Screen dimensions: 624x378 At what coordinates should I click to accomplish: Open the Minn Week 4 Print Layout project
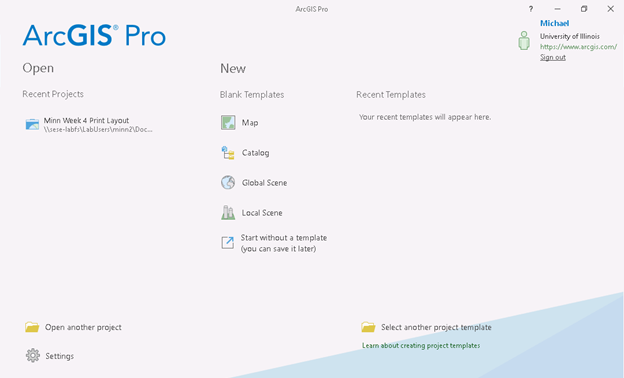pos(86,120)
